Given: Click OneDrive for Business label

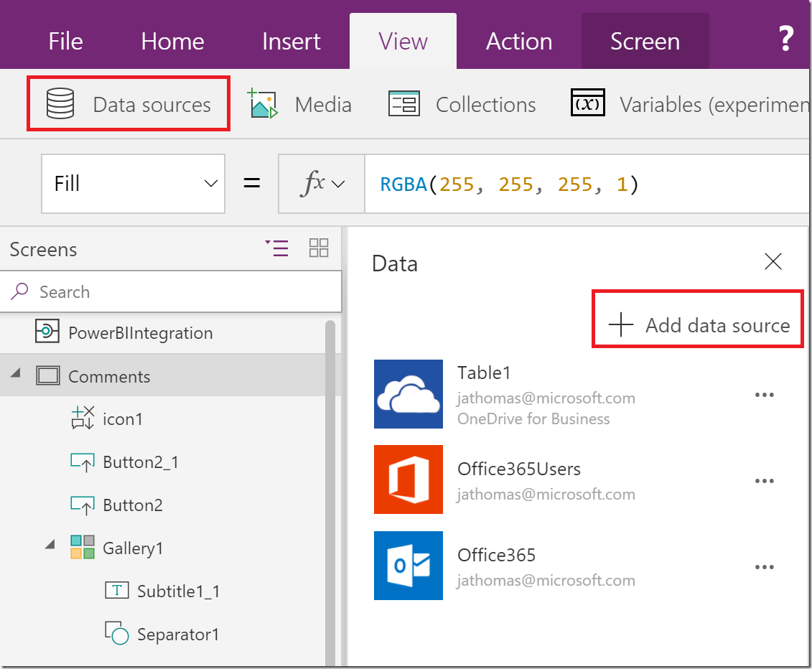Looking at the screenshot, I should (533, 419).
